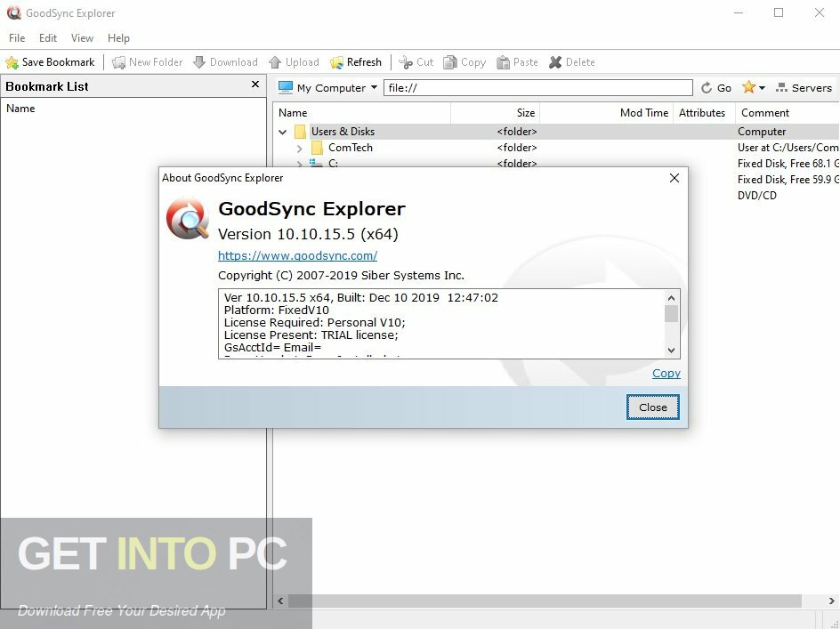Close the About GoodSync Explorer dialog with X
The image size is (840, 629).
pos(674,178)
